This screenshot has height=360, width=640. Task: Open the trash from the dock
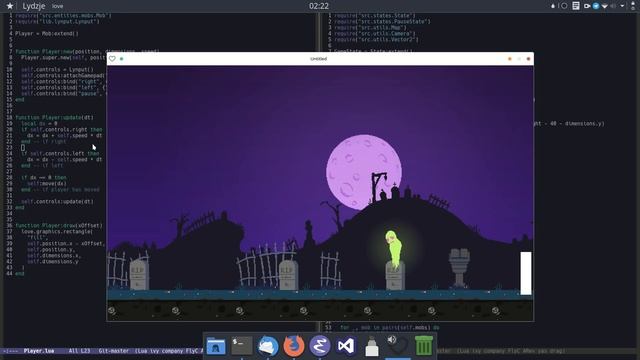[x=424, y=345]
